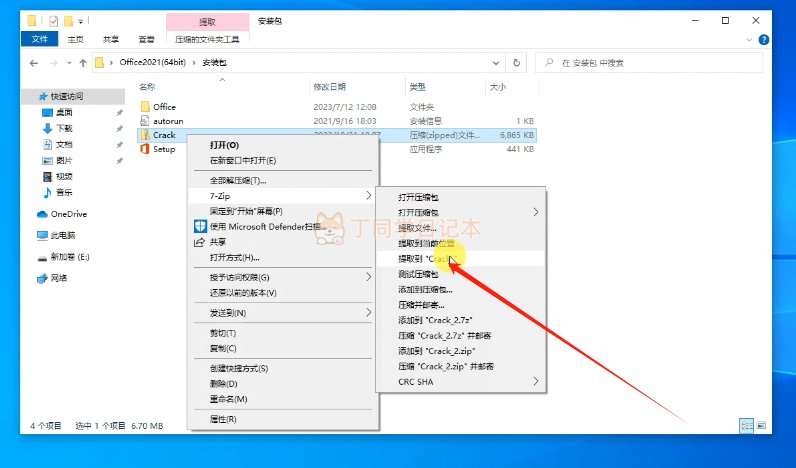Open the recent locations dropdown arrow
Viewport: 796px width, 468px height.
(69, 63)
